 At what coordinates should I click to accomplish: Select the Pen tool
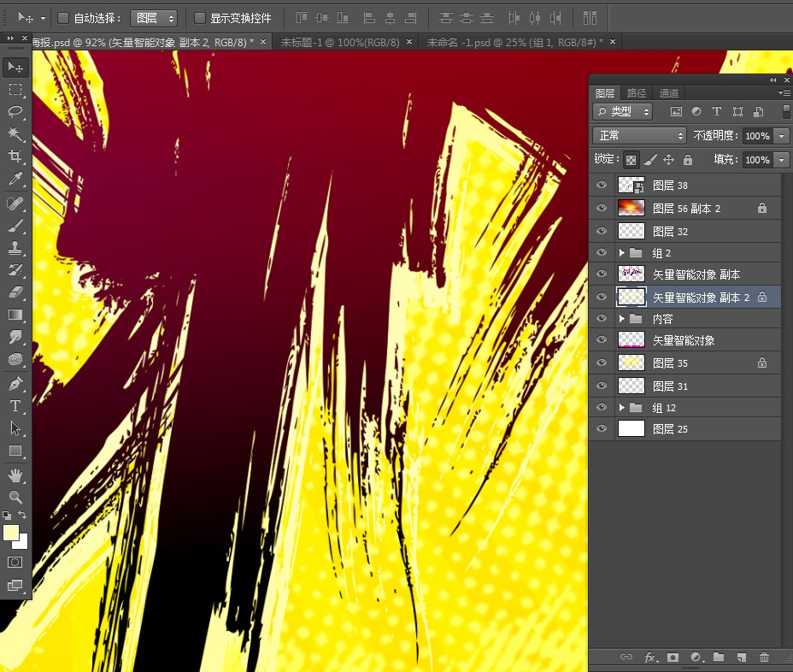point(15,384)
